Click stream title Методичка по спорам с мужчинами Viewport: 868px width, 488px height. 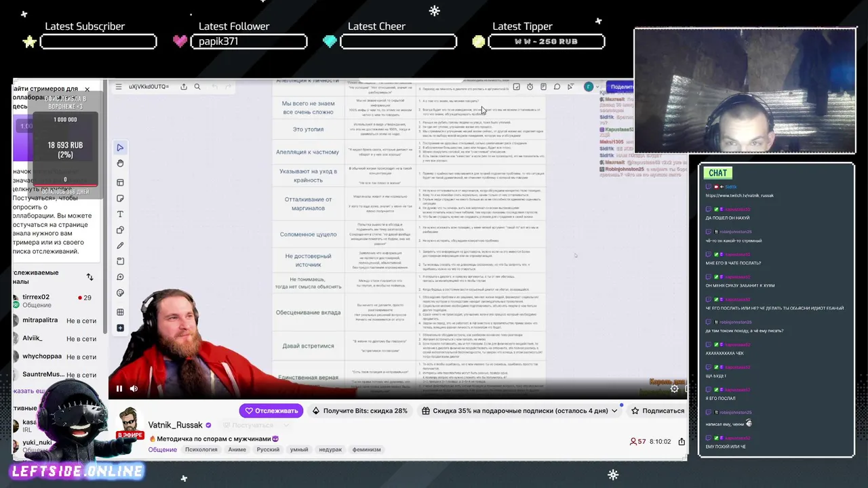coord(214,439)
